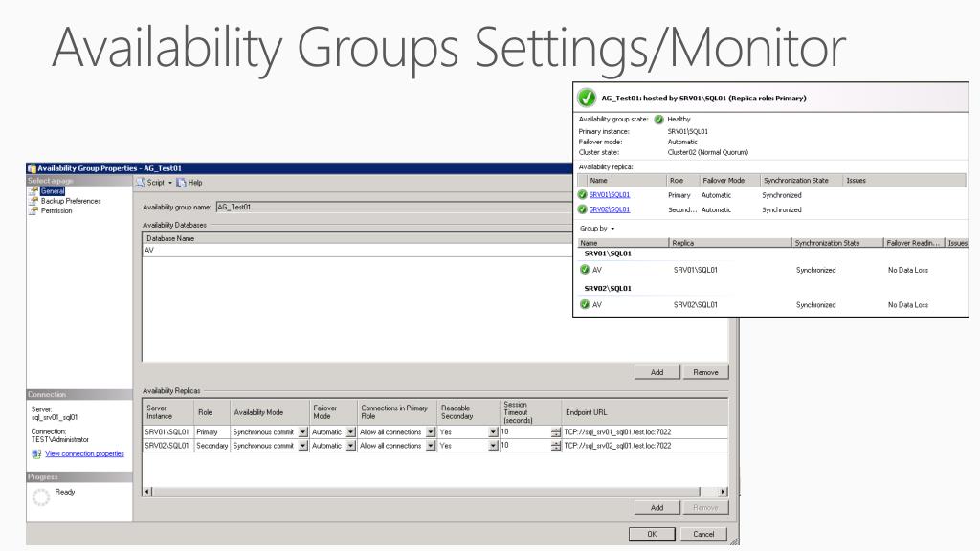Click the Failover Mode column header
The width and height of the screenshot is (980, 551).
coord(728,181)
